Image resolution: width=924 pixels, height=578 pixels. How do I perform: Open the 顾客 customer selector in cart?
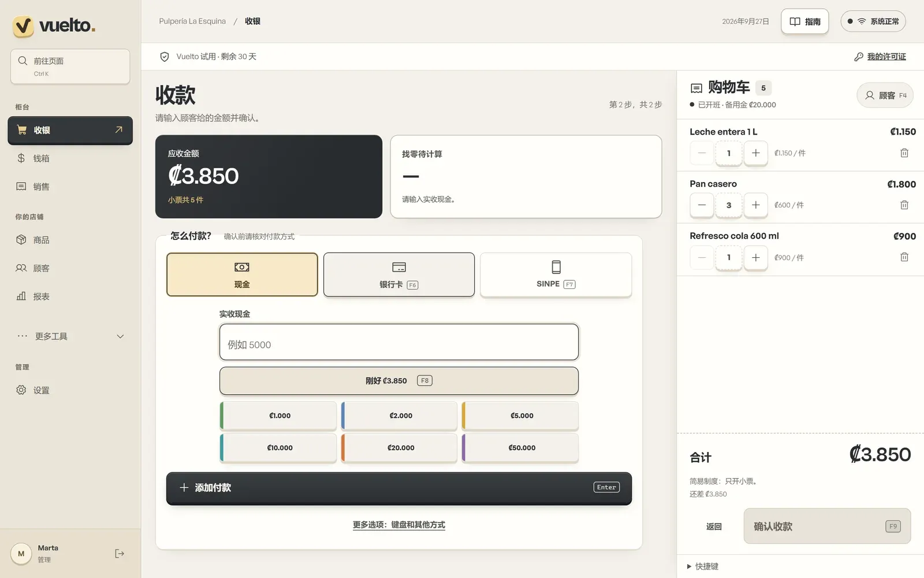click(x=885, y=95)
